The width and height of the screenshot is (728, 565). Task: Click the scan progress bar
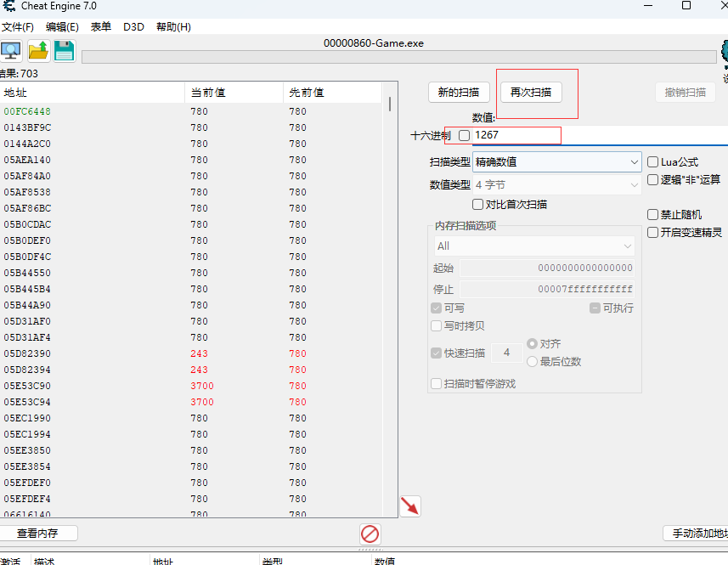click(x=399, y=57)
